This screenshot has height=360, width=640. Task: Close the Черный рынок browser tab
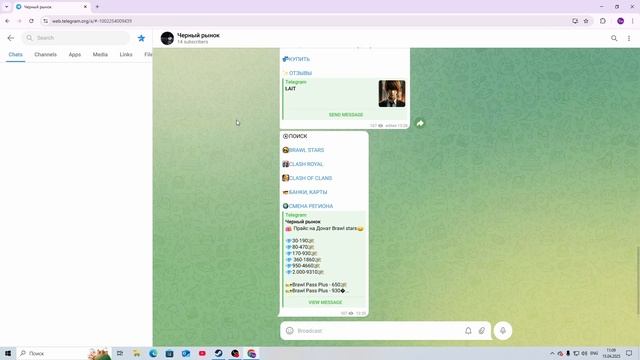click(85, 7)
